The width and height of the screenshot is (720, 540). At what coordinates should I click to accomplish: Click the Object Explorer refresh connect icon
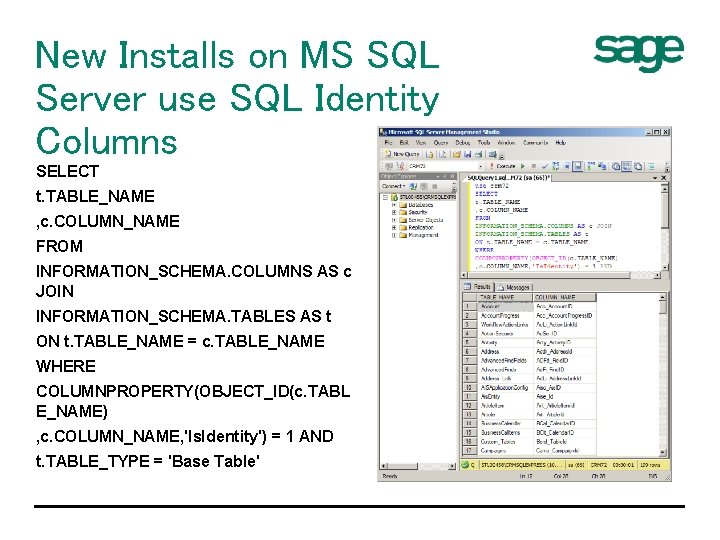point(413,186)
